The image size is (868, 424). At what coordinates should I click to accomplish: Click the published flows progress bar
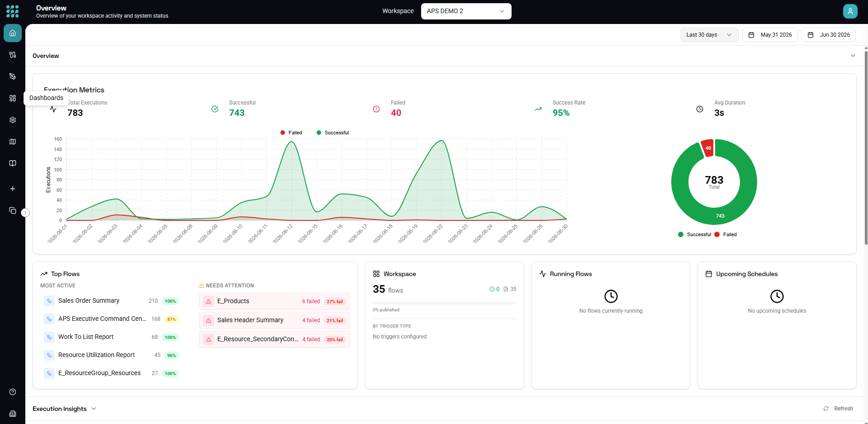tap(445, 303)
